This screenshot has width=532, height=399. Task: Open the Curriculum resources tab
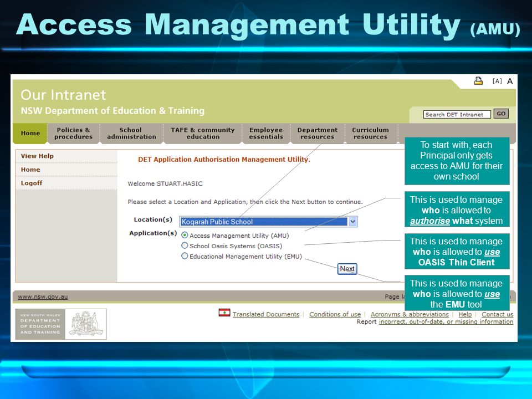[x=370, y=134]
